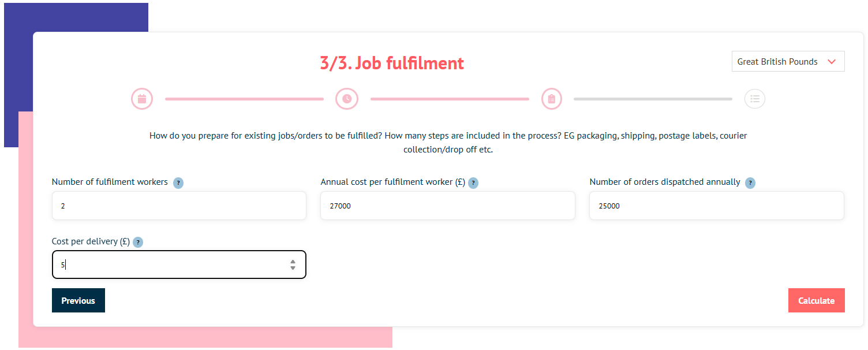Click the clipboard step icon

coord(552,99)
